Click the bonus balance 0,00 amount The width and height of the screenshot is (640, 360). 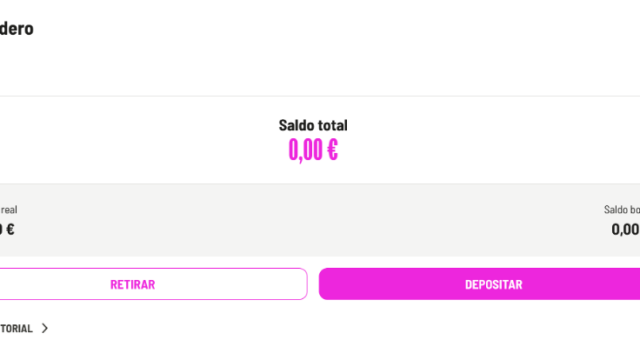pyautogui.click(x=625, y=229)
